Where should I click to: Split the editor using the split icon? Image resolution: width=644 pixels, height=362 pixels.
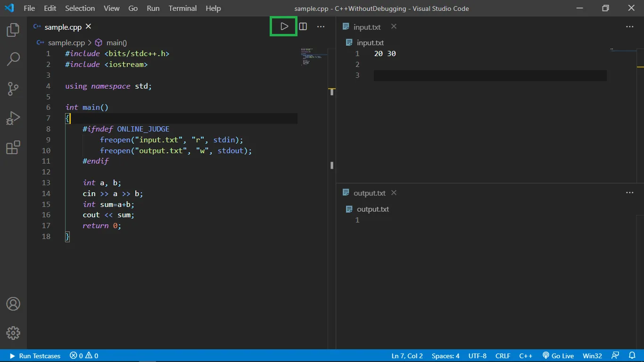point(302,26)
